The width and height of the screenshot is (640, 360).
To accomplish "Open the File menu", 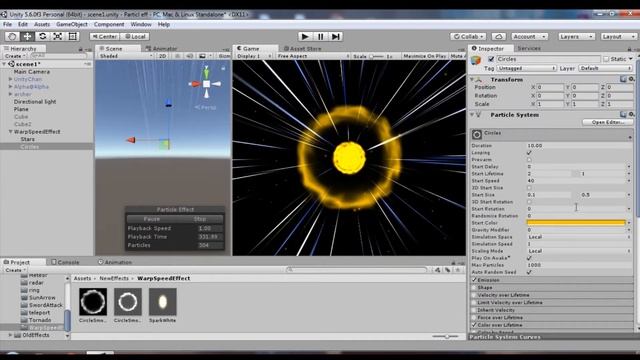I will (7, 24).
